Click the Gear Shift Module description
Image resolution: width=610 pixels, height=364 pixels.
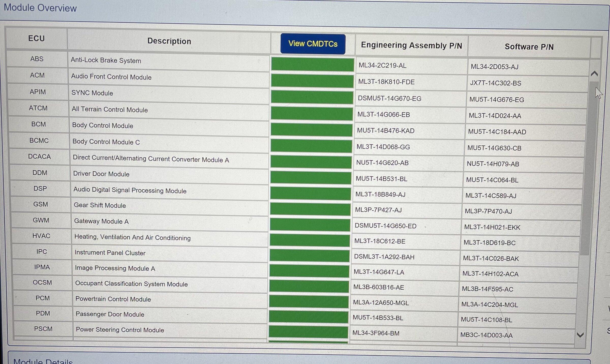pos(100,205)
